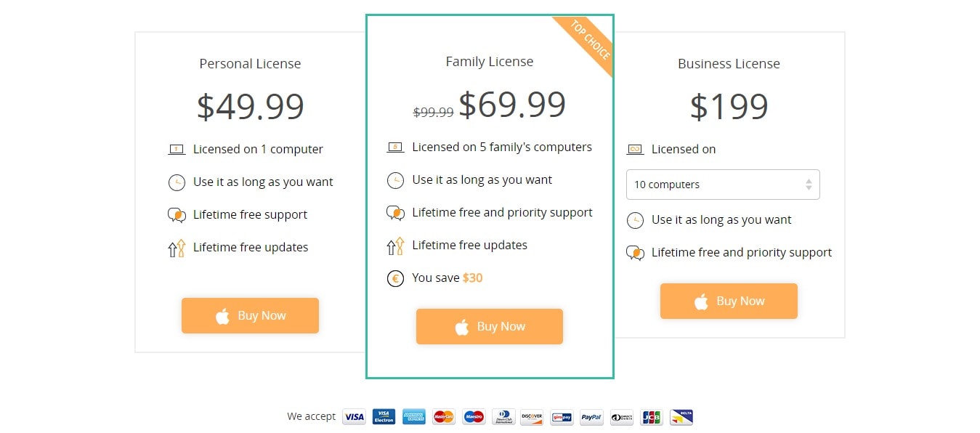Screen dimensions: 980x433
Task: Click the Discover payment icon
Action: (532, 417)
